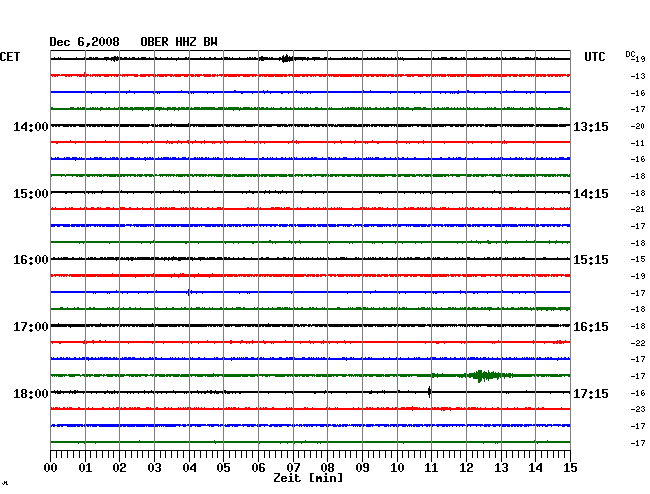The image size is (650, 494).
Task: Click the DC column header
Action: [630, 54]
